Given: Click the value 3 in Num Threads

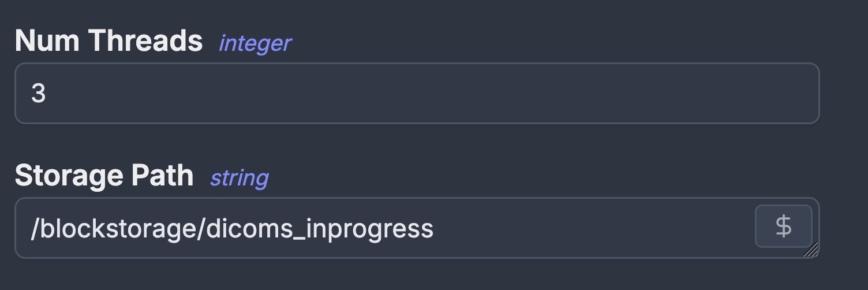Looking at the screenshot, I should [x=38, y=94].
